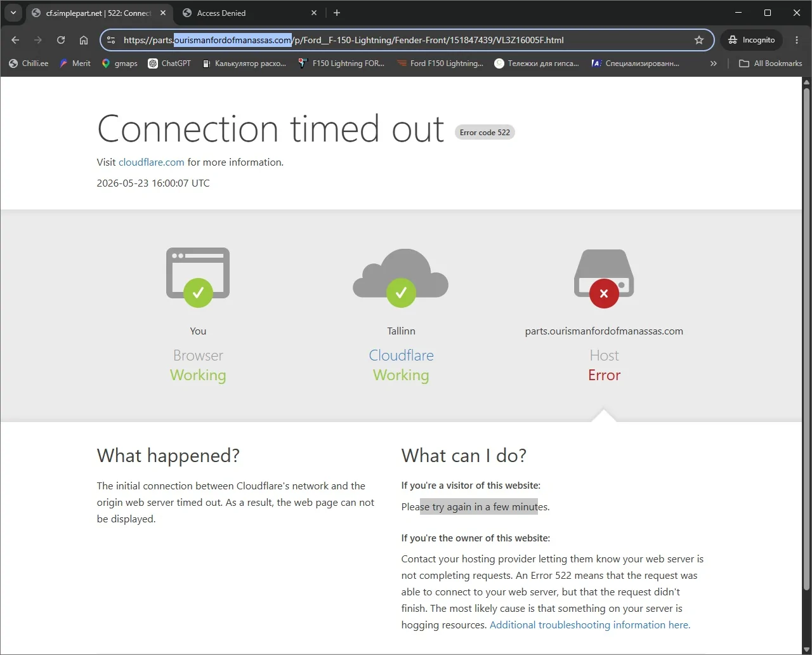
Task: Go forward with the forward arrow
Action: click(x=38, y=40)
